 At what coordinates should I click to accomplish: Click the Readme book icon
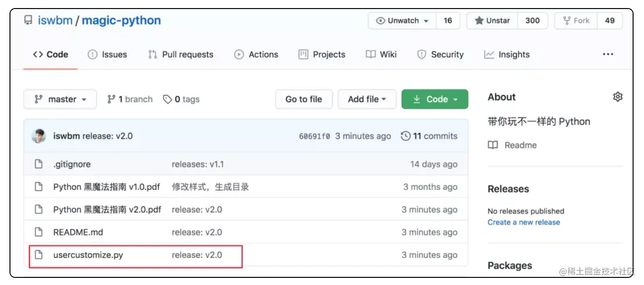point(493,145)
